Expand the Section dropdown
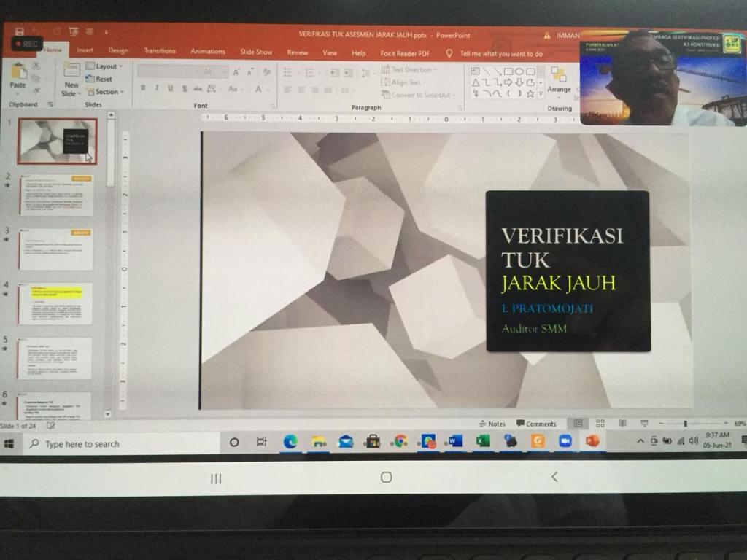This screenshot has height=560, width=747. (x=105, y=92)
